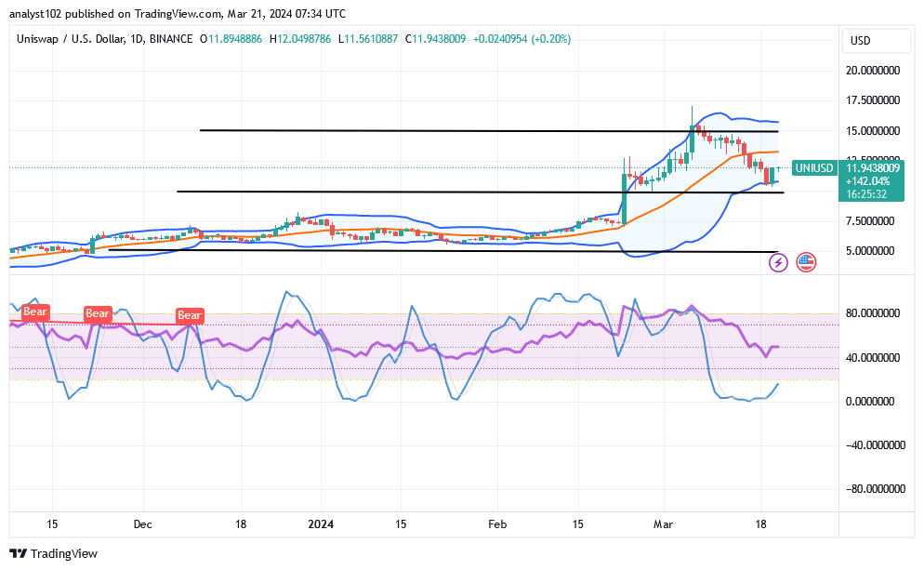The height and width of the screenshot is (570, 924).
Task: Click the 7.5000000 price axis label
Action: point(870,221)
